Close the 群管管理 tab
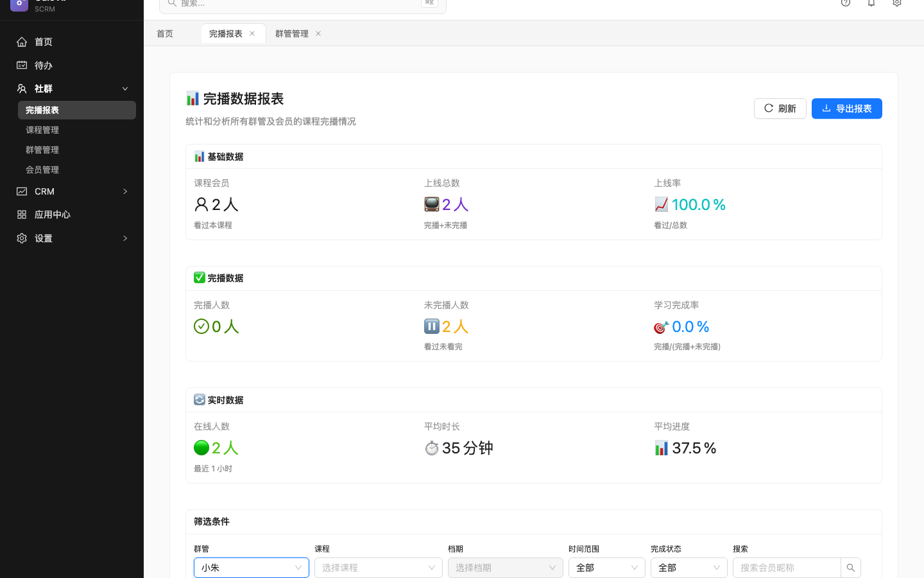 (318, 33)
